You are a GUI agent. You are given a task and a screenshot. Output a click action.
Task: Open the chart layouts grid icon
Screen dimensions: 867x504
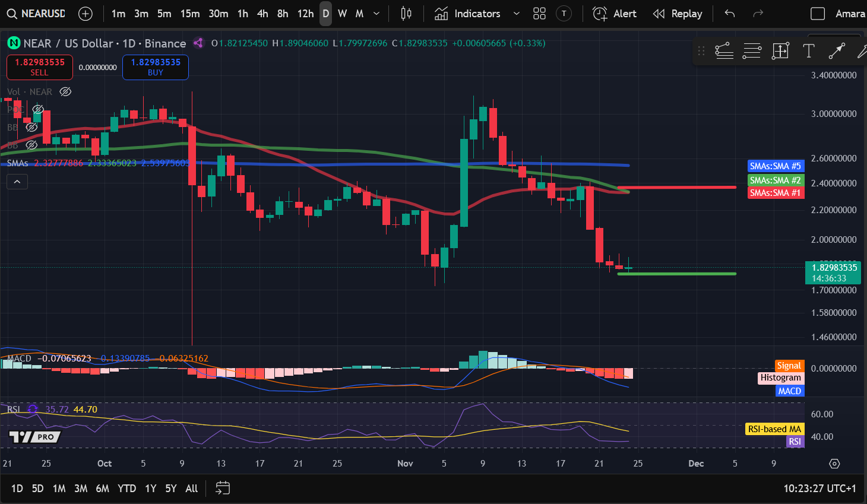click(x=539, y=13)
